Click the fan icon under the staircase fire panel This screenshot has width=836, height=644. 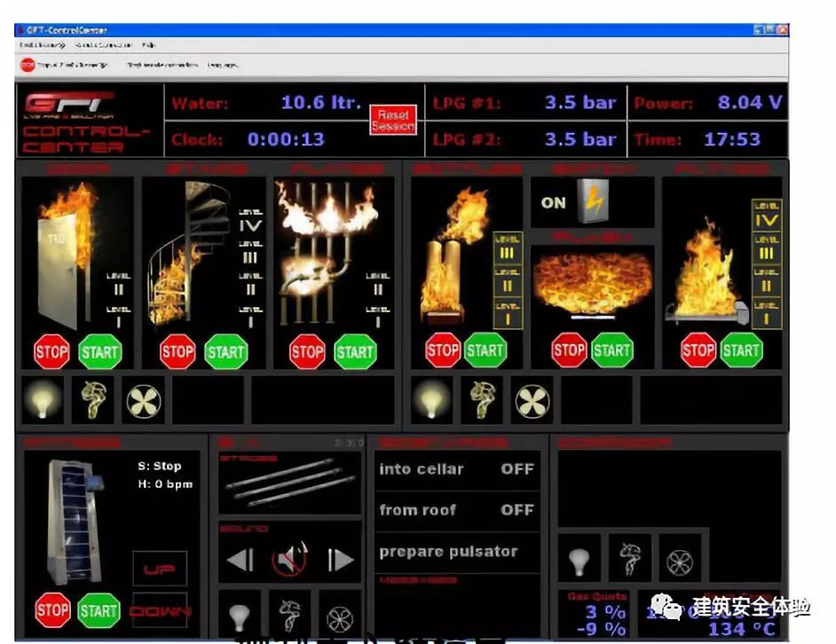coord(143,401)
